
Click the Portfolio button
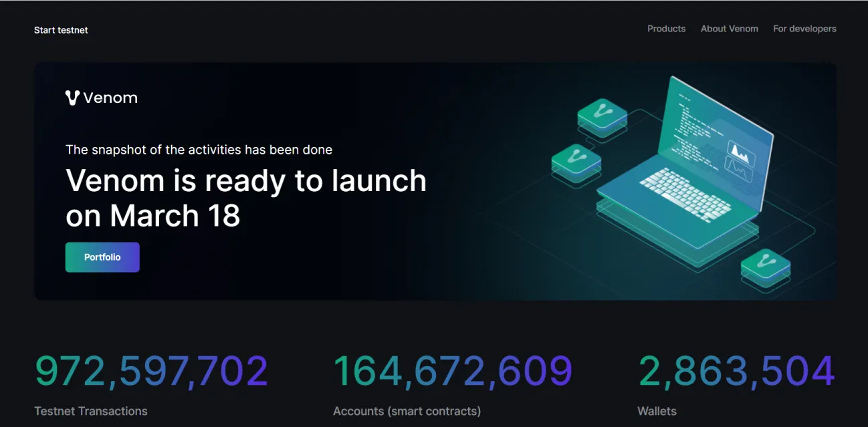102,257
